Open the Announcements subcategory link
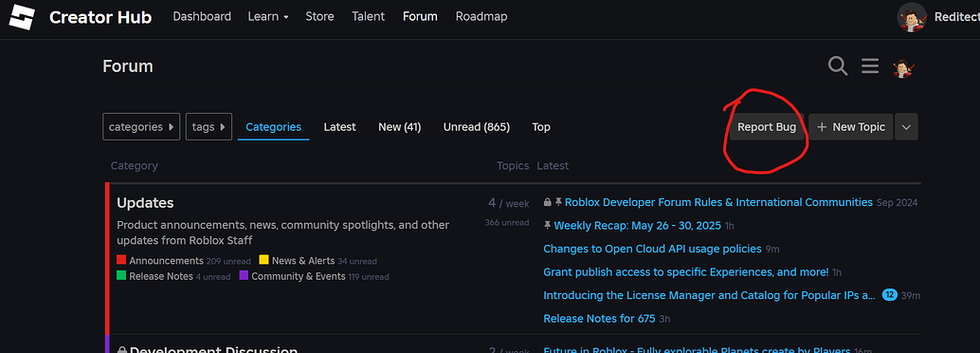The width and height of the screenshot is (980, 353). (166, 260)
